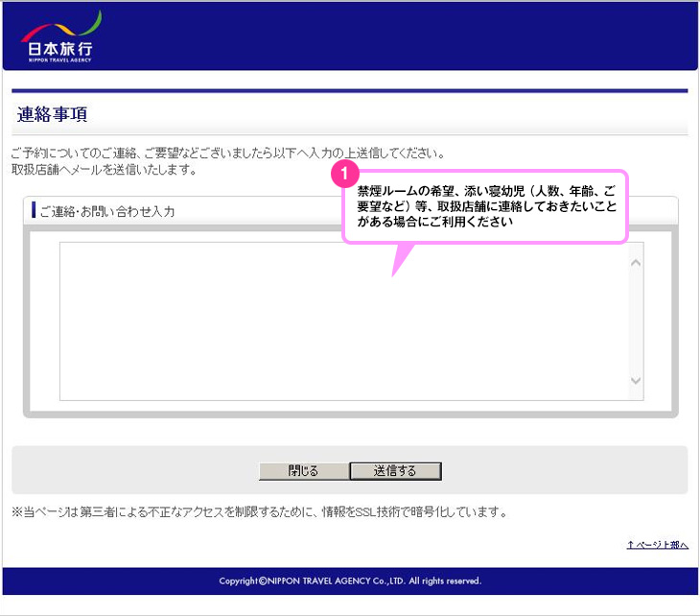
Task: Click the text area's vertical scrollbar track
Action: (635, 321)
